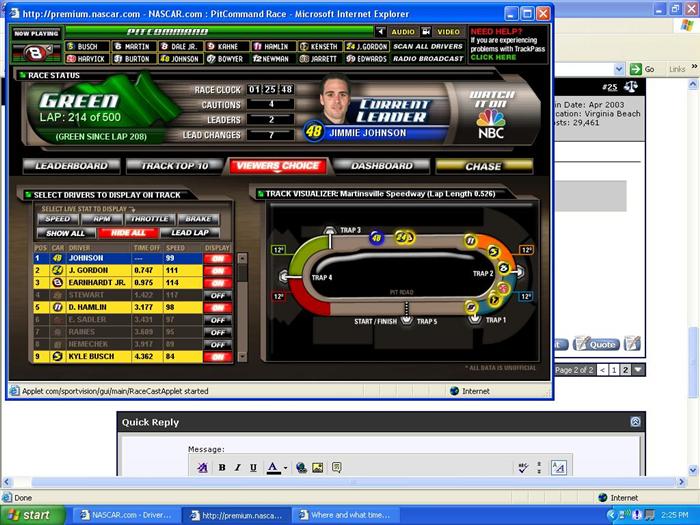The width and height of the screenshot is (700, 525).
Task: Switch to the Dashboard tab
Action: (x=382, y=166)
